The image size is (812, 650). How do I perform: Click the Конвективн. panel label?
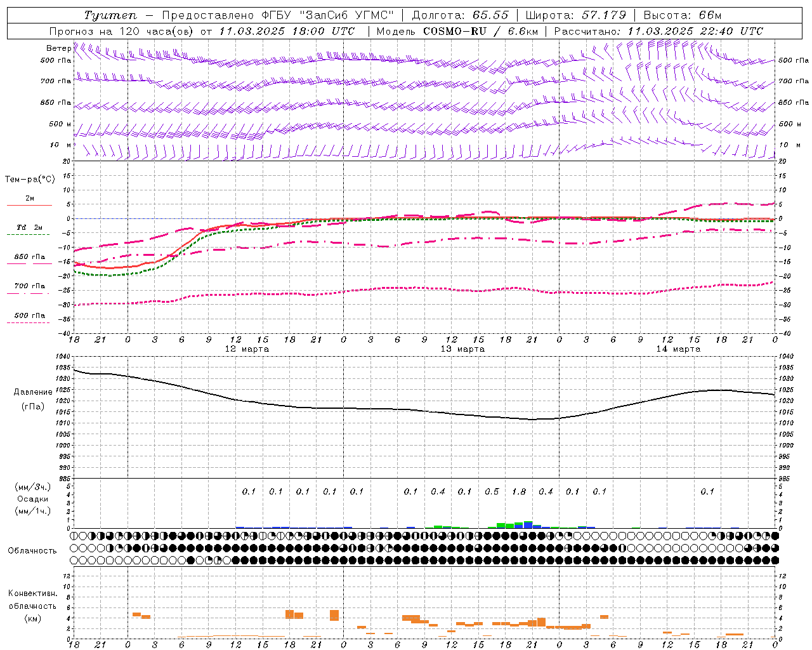coord(32,594)
